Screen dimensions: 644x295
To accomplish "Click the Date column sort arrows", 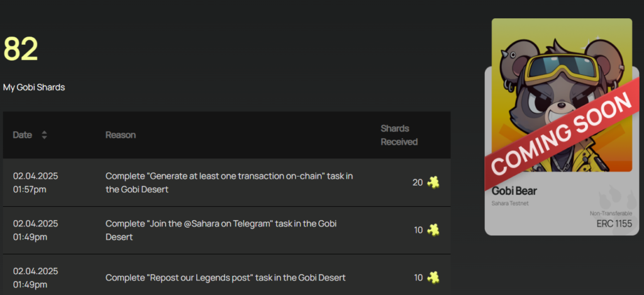I will click(x=45, y=135).
